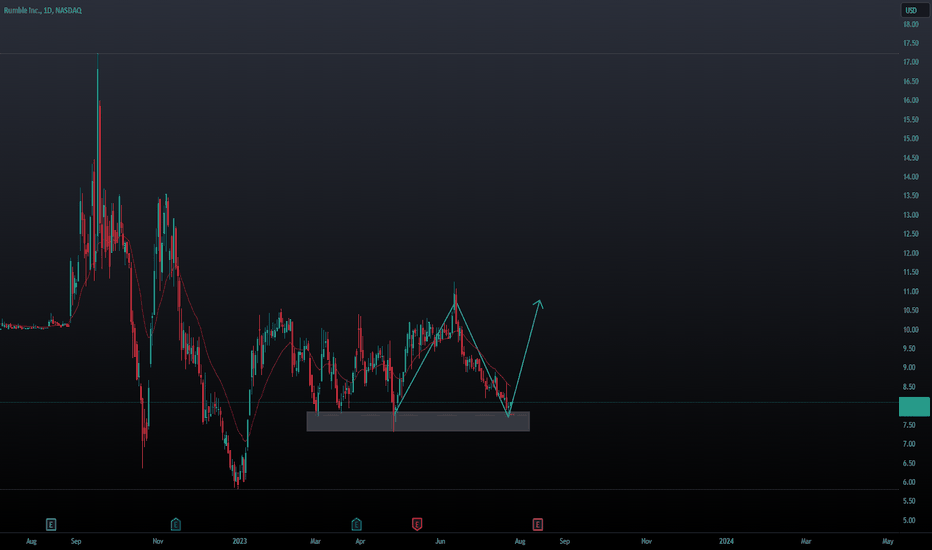This screenshot has width=932, height=550.
Task: Click the 17.00 price axis label
Action: 911,62
